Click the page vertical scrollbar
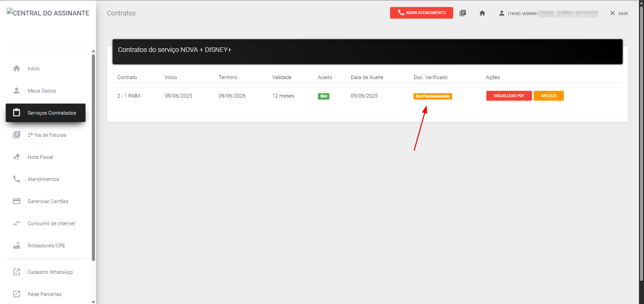Image resolution: width=644 pixels, height=304 pixels. tap(641, 144)
